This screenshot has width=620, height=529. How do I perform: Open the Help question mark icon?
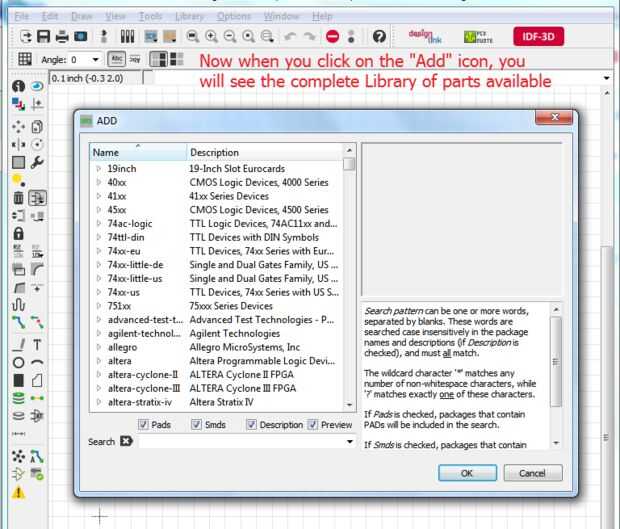click(379, 36)
